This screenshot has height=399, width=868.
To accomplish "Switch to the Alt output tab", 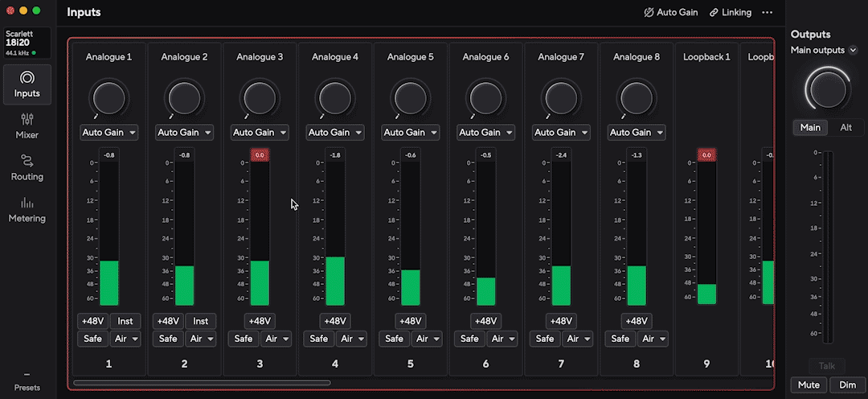I will [x=845, y=127].
